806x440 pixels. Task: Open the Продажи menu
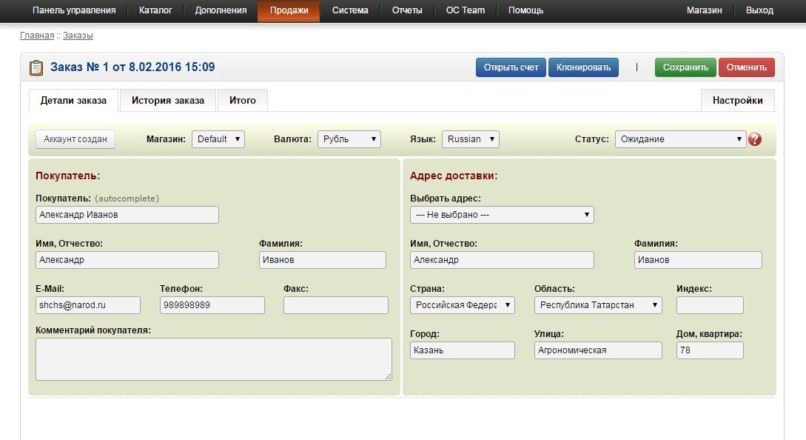288,10
